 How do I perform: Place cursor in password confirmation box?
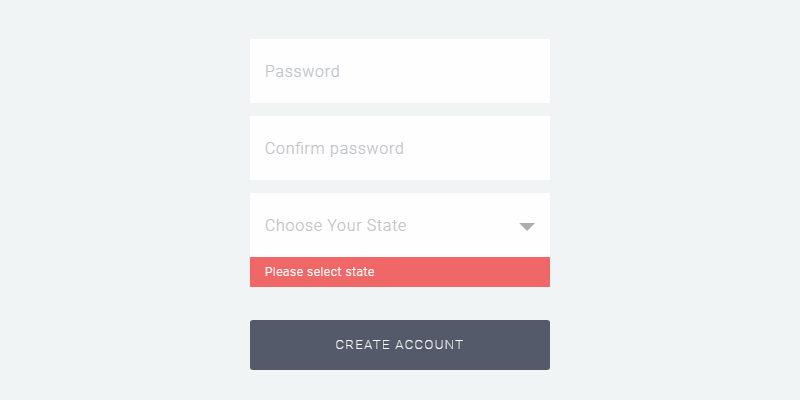[x=400, y=148]
